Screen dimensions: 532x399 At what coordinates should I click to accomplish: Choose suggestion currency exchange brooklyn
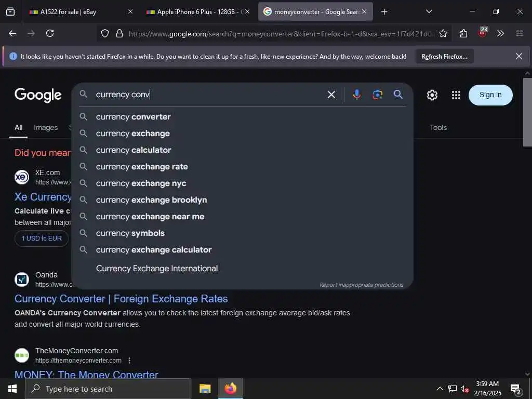pyautogui.click(x=242, y=200)
